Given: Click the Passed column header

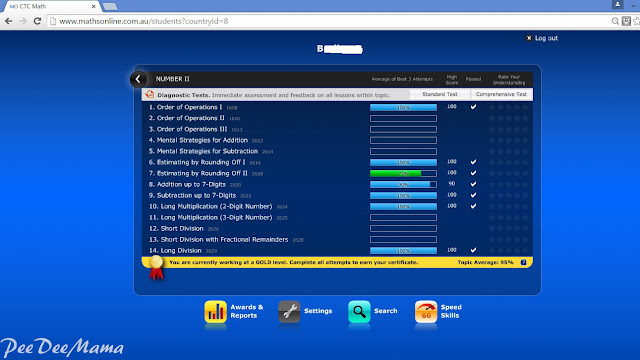Looking at the screenshot, I should 473,79.
